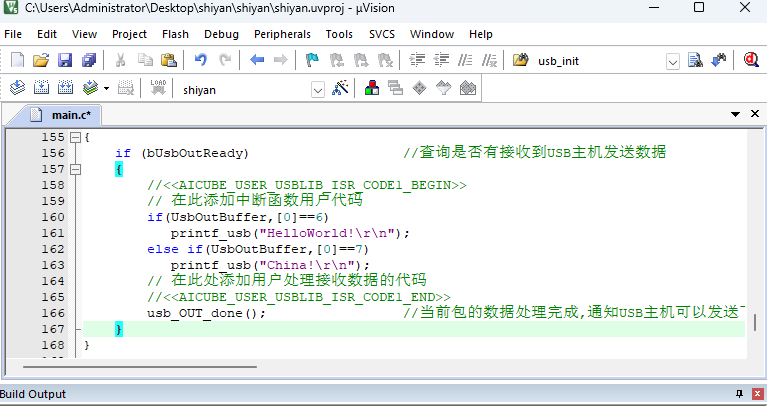
Task: Collapse the code block at line 155
Action: 75,137
